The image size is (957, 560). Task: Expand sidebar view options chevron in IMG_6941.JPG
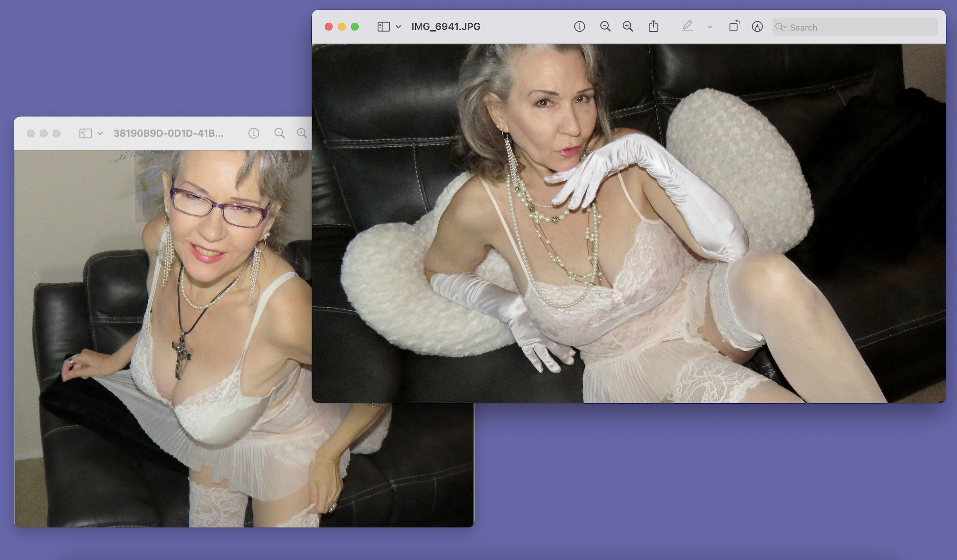click(398, 27)
